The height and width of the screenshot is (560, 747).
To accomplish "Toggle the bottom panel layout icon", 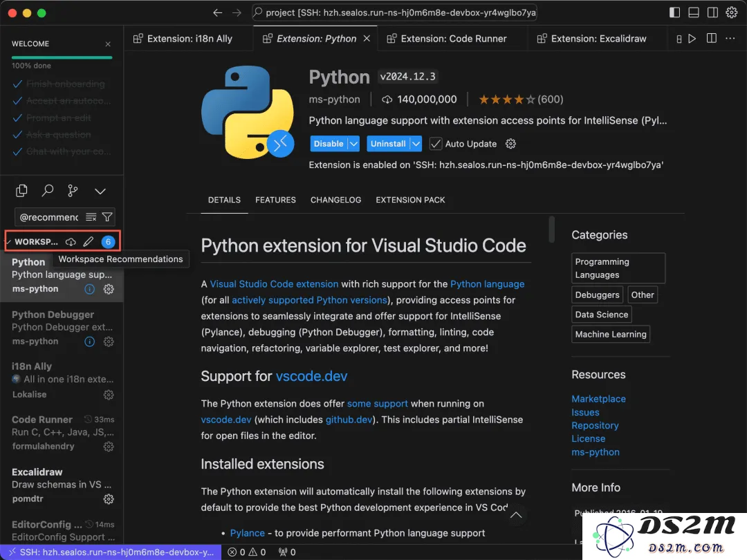I will tap(694, 13).
